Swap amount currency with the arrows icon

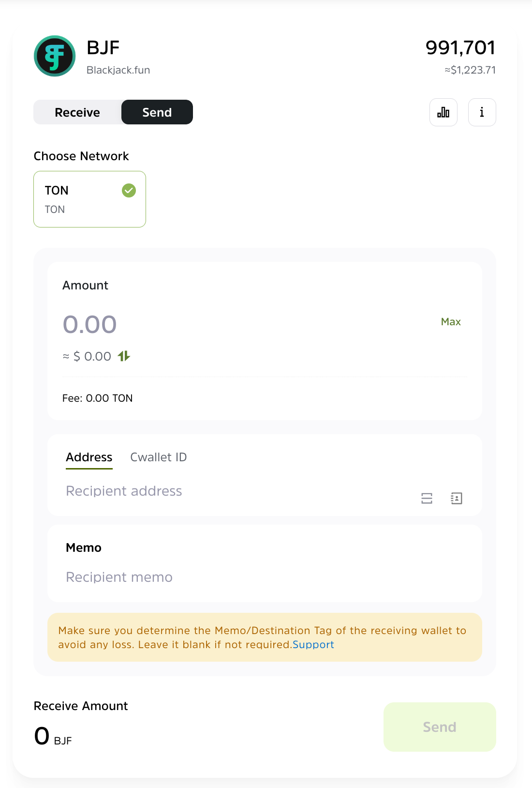124,356
